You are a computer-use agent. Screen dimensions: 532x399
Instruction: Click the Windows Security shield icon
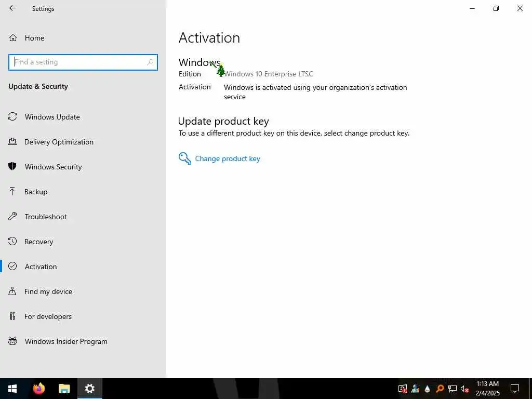click(12, 166)
